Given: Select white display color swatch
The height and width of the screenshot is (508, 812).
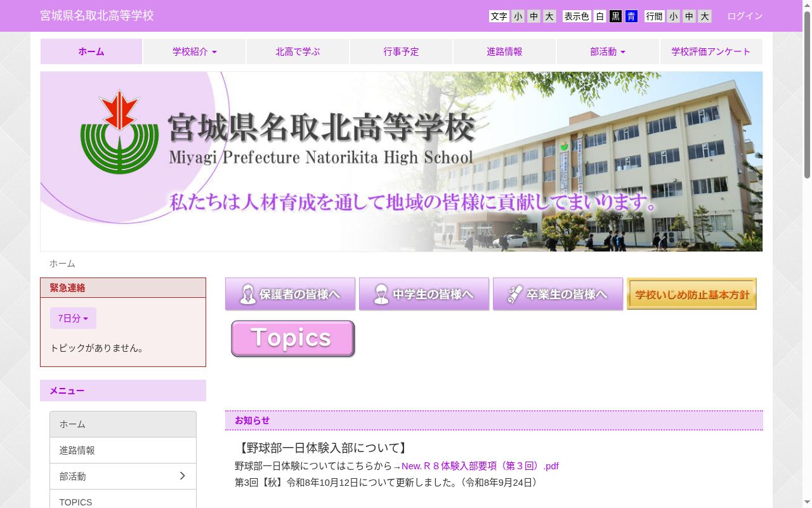Looking at the screenshot, I should 599,17.
